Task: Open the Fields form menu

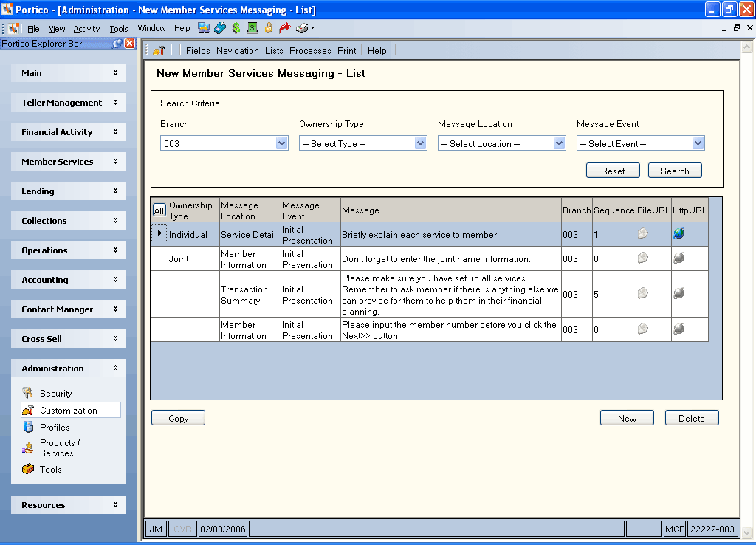Action: point(198,51)
